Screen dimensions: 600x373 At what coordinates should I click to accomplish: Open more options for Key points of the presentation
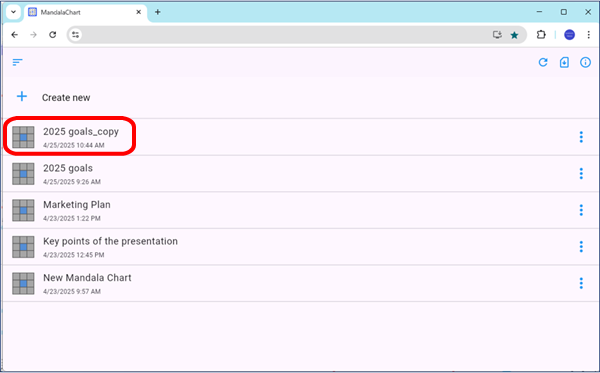click(581, 247)
